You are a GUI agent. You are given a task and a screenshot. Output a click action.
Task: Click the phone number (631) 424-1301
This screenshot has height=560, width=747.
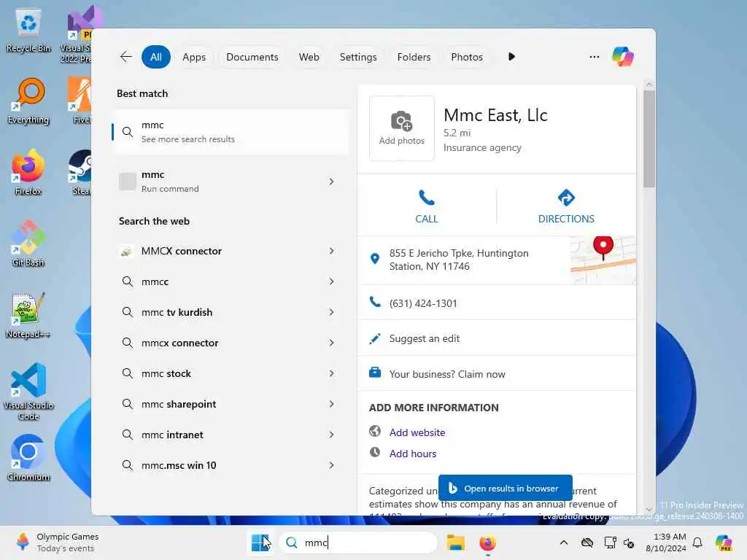click(x=423, y=303)
